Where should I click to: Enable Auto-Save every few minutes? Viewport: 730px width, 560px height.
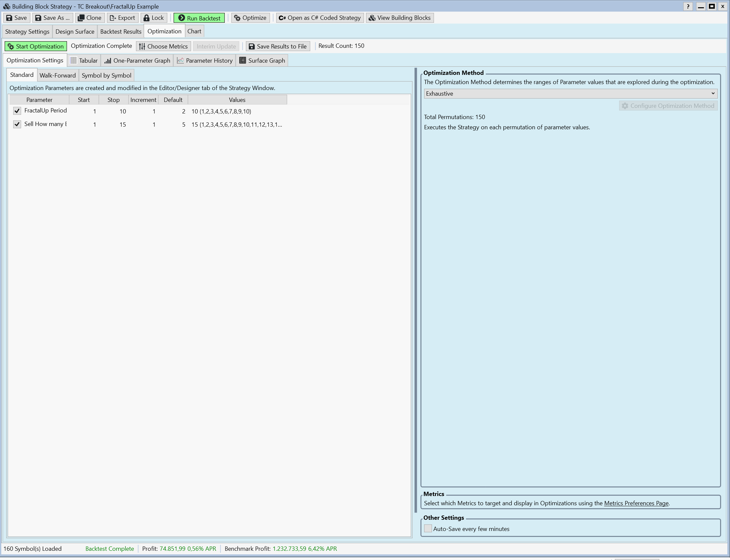pos(427,529)
